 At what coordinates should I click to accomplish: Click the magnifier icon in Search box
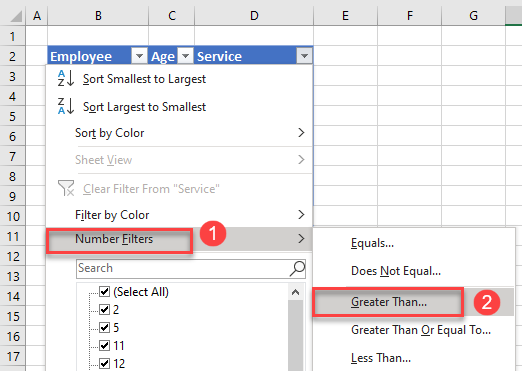(x=297, y=268)
